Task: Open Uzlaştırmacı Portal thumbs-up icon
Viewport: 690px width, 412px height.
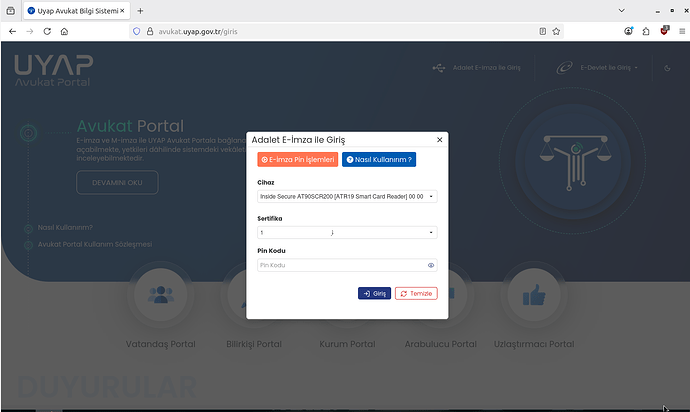Action: (534, 294)
